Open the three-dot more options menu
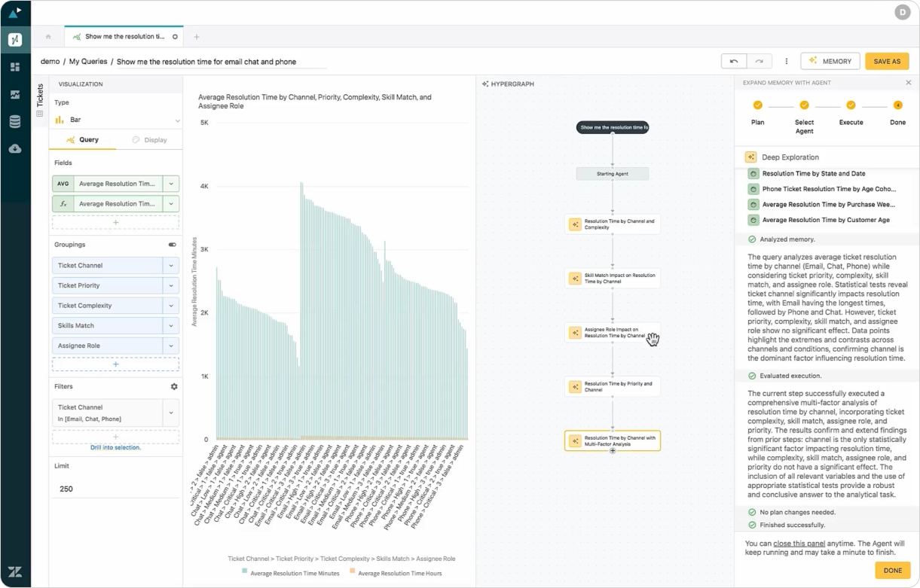 coord(786,61)
